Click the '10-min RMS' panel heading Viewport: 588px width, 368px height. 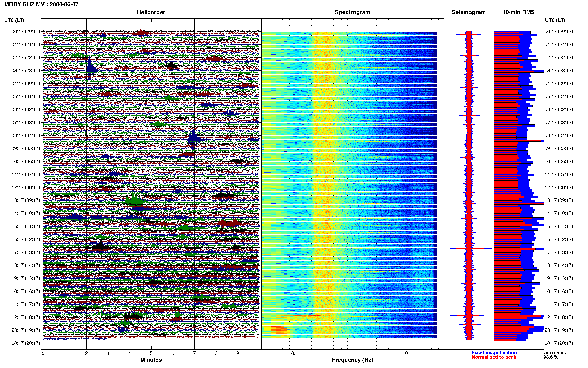pyautogui.click(x=518, y=12)
